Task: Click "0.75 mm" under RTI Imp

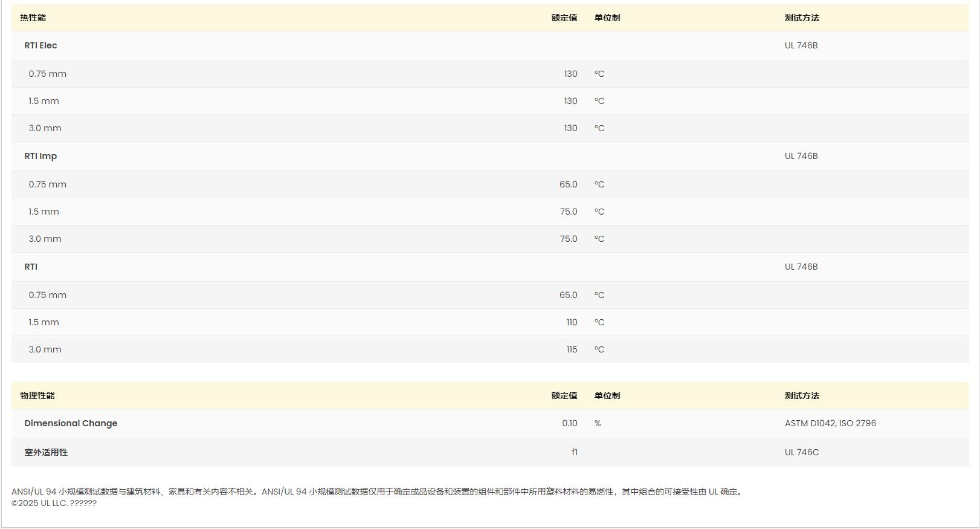Action: point(48,184)
